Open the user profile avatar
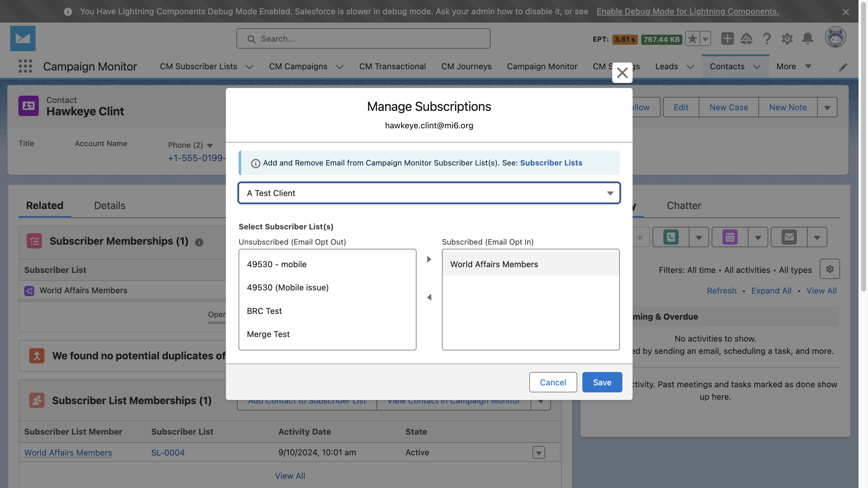Viewport: 868px width, 488px height. 835,37
